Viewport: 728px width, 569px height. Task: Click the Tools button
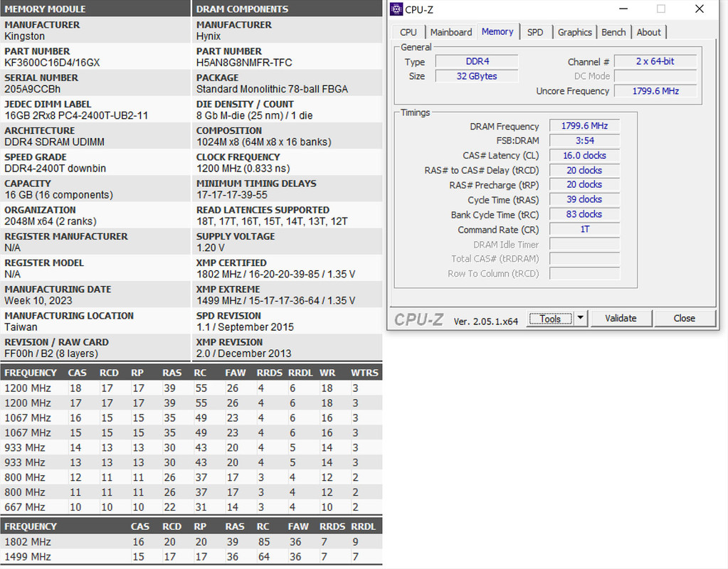[x=550, y=319]
